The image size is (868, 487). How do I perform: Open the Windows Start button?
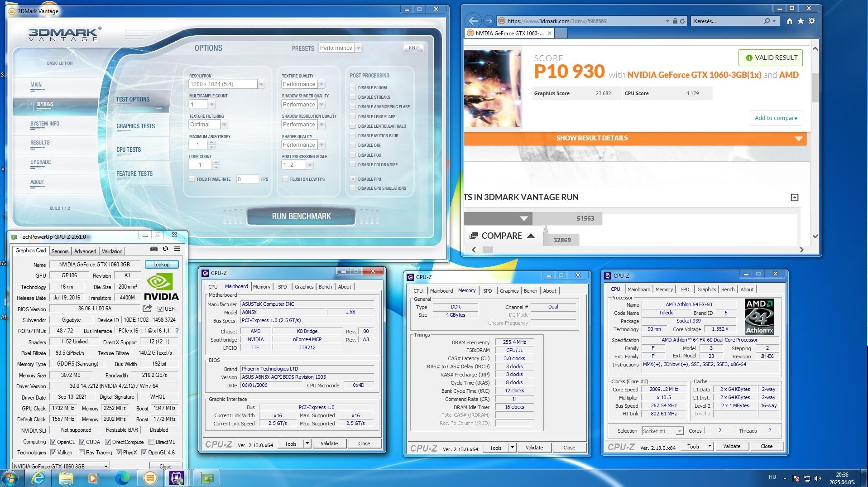10,478
